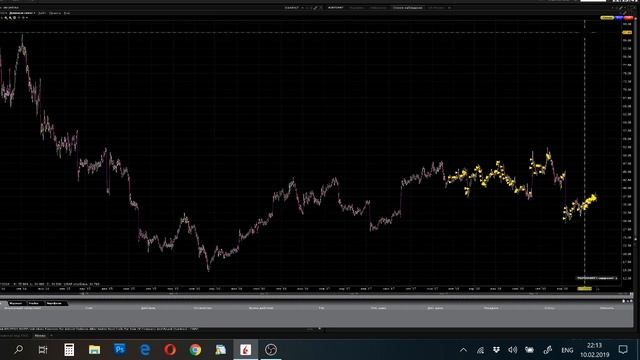Select the third tab of the bottom orders panel
The width and height of the screenshot is (640, 360).
[x=54, y=303]
